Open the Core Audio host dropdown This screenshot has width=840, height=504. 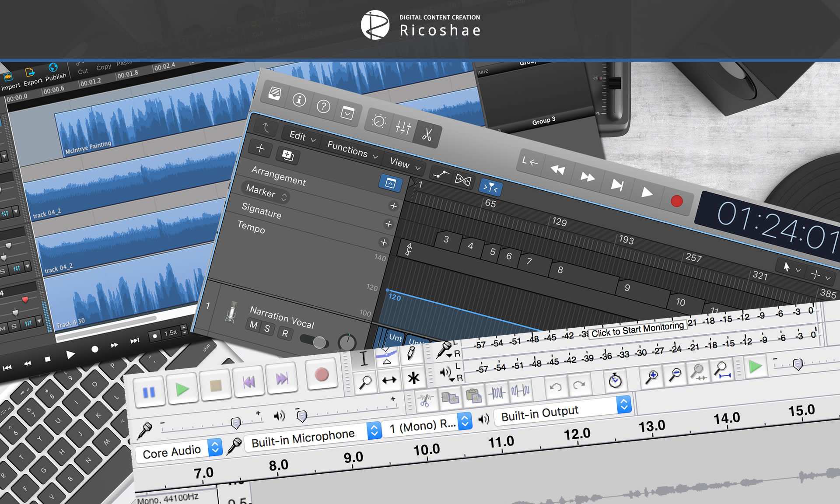pos(178,451)
